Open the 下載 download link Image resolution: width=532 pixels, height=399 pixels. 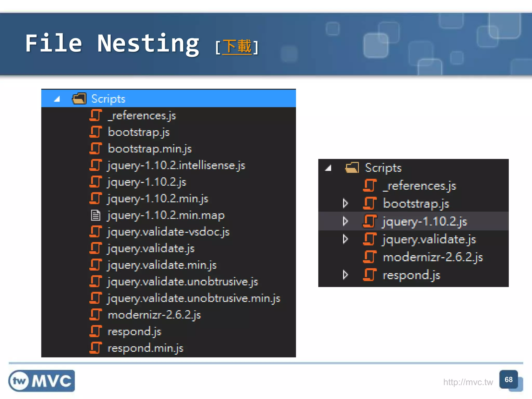tap(237, 47)
